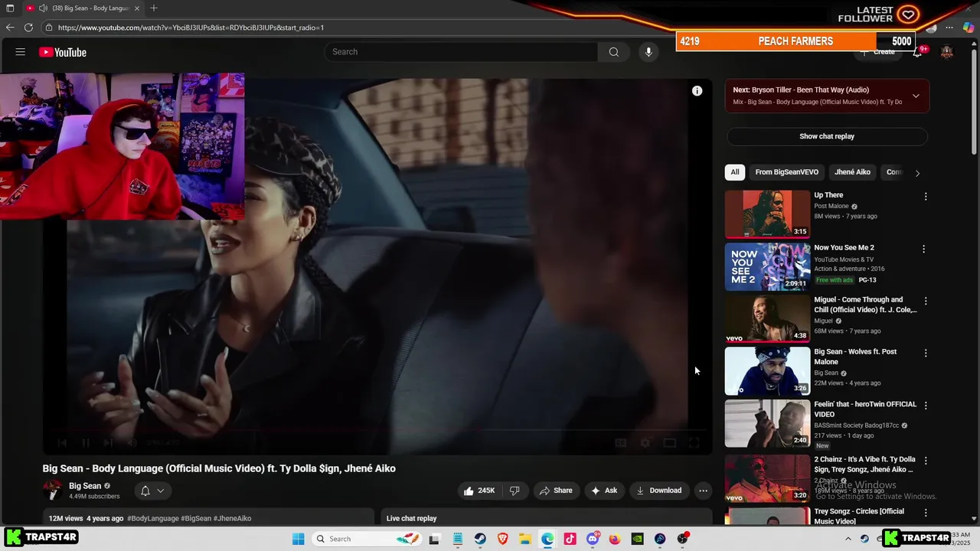The height and width of the screenshot is (551, 980).
Task: Show hidden system tray icons
Action: click(848, 539)
